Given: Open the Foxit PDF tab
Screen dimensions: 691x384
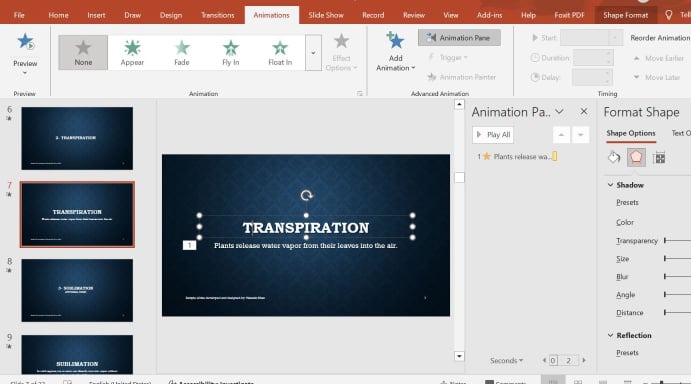Looking at the screenshot, I should (x=569, y=15).
